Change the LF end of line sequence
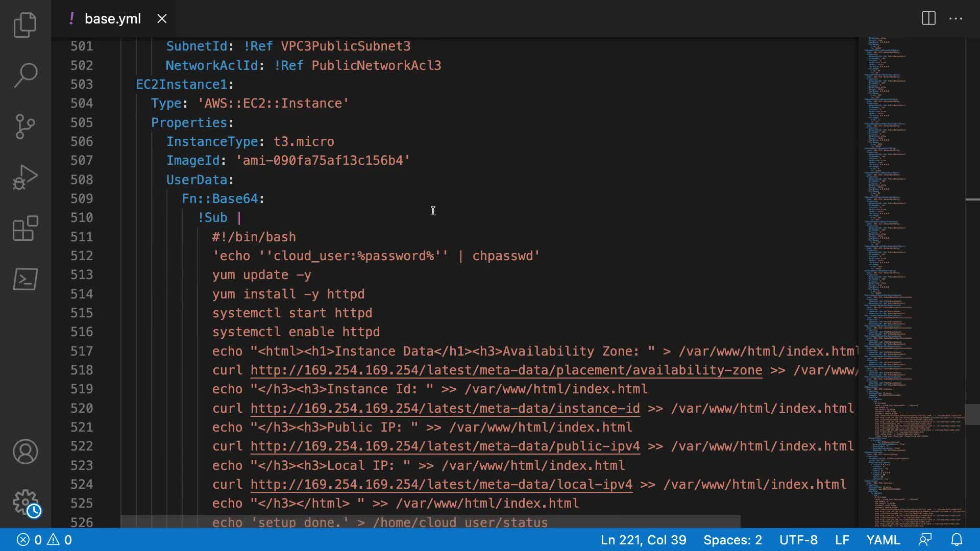Screen dimensions: 980x551 click(842, 540)
